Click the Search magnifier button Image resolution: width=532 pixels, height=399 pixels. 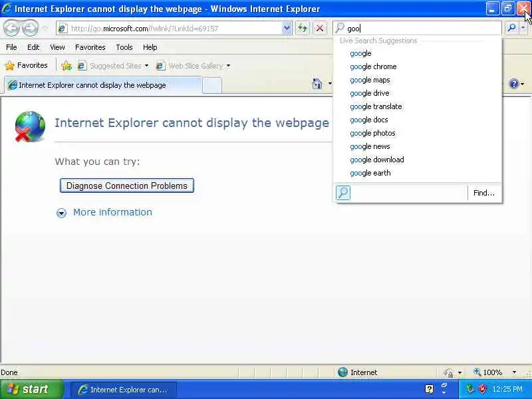[x=511, y=28]
